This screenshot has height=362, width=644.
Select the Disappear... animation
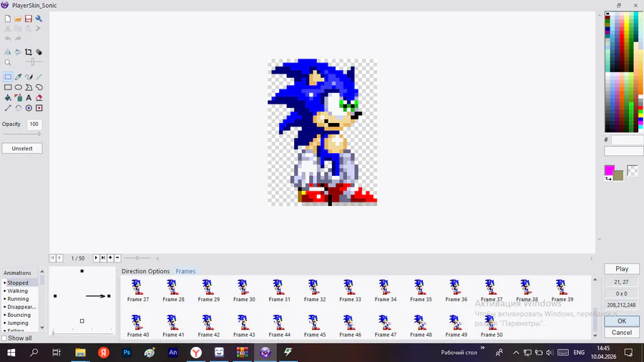coord(21,307)
